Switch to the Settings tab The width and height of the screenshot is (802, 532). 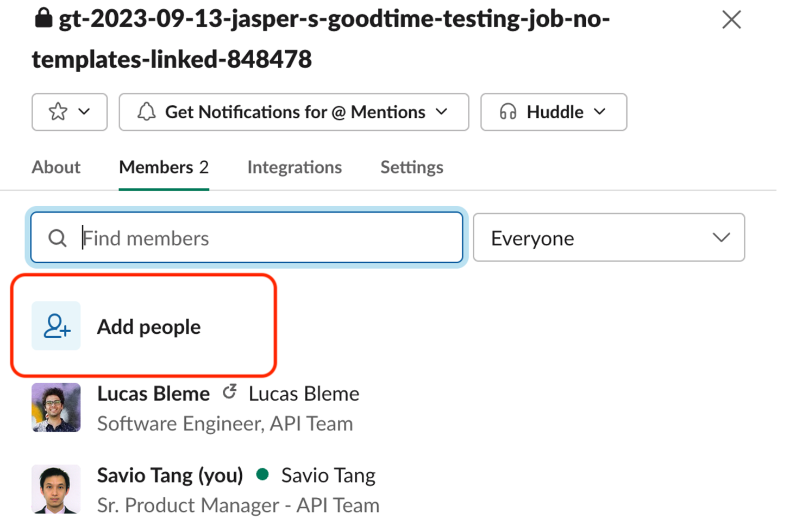pyautogui.click(x=411, y=167)
